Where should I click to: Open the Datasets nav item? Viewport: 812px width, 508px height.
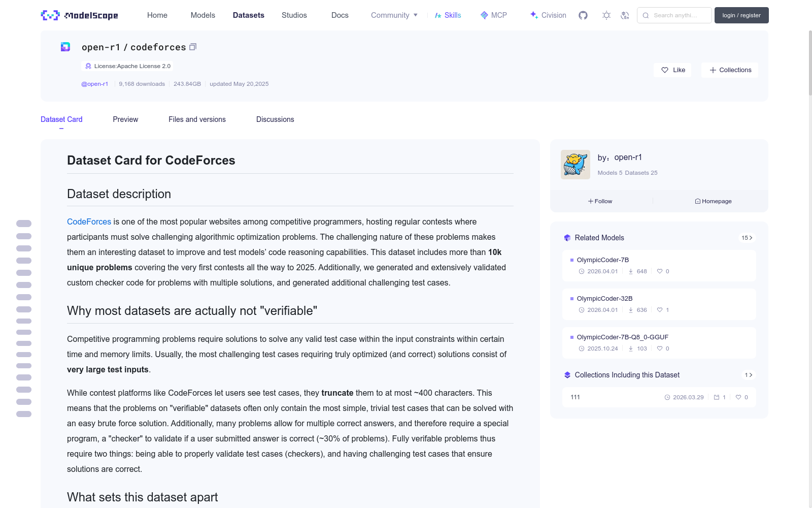(249, 15)
